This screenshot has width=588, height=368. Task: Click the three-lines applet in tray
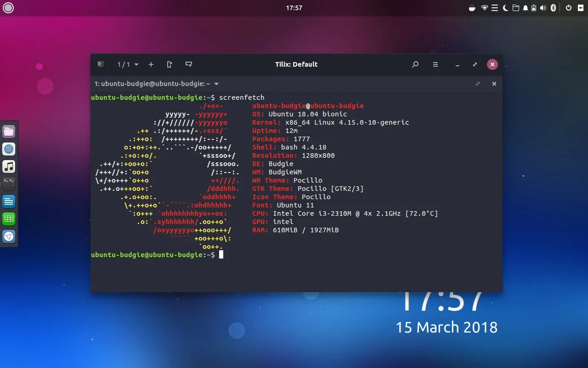495,8
